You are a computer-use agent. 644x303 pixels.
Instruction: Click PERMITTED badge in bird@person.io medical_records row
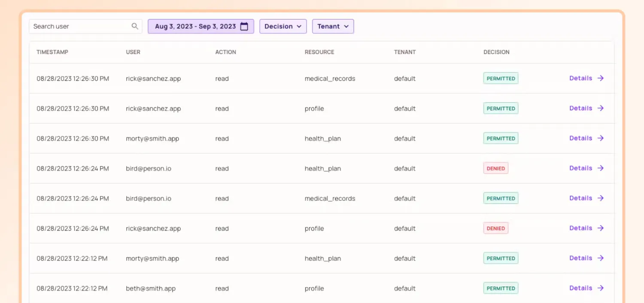(x=501, y=198)
